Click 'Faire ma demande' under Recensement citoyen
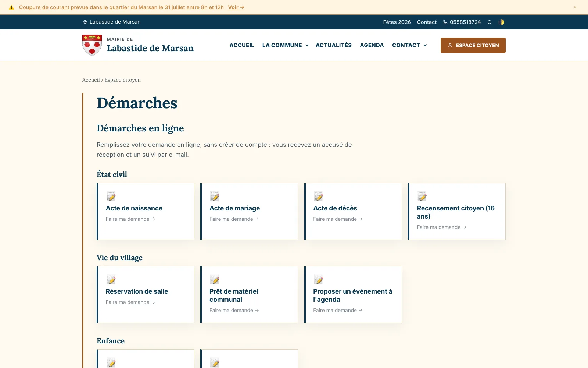This screenshot has height=368, width=588. pyautogui.click(x=441, y=227)
